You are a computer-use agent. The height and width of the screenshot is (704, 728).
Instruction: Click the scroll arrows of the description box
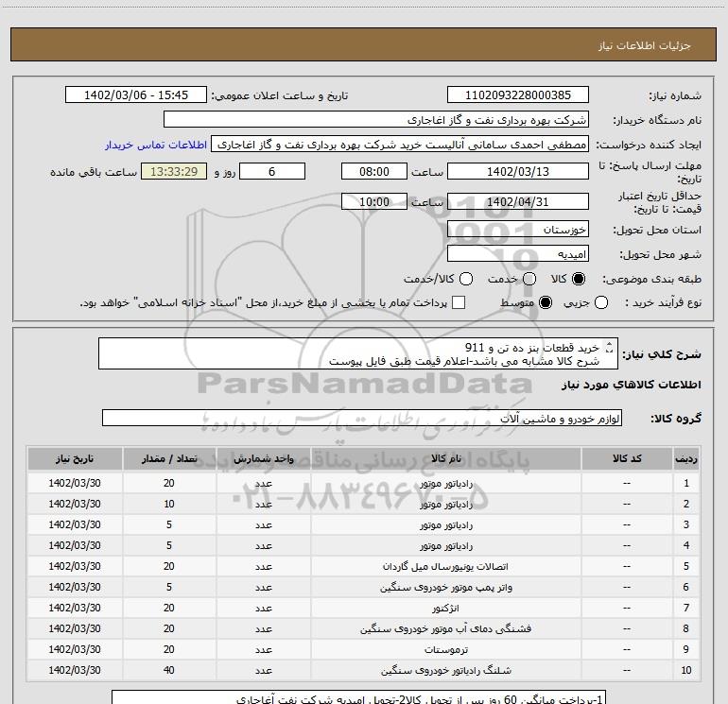pyautogui.click(x=610, y=348)
